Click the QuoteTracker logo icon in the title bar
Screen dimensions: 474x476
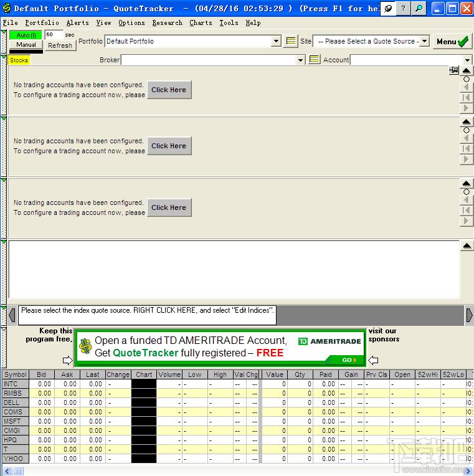(7, 8)
